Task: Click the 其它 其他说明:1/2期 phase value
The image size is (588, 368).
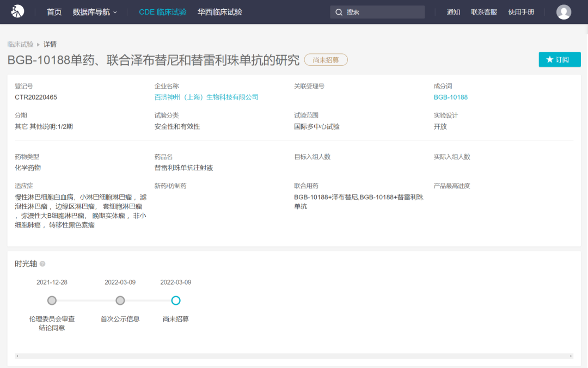Action: coord(44,126)
